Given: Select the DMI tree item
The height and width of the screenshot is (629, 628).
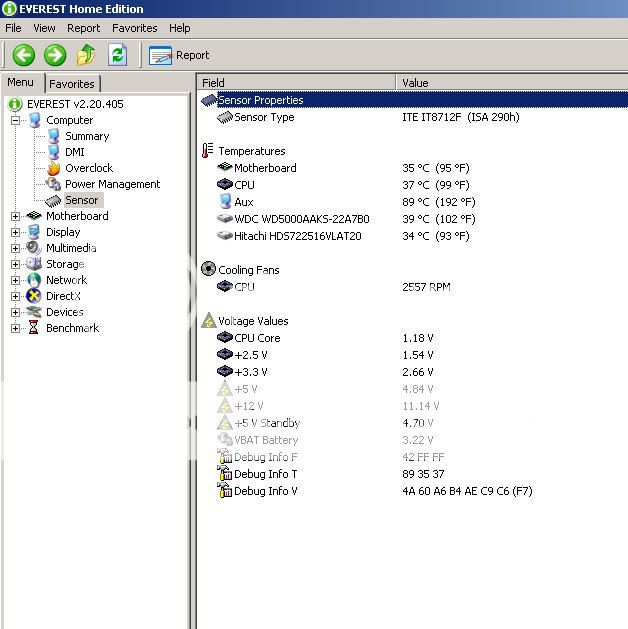Looking at the screenshot, I should (75, 152).
